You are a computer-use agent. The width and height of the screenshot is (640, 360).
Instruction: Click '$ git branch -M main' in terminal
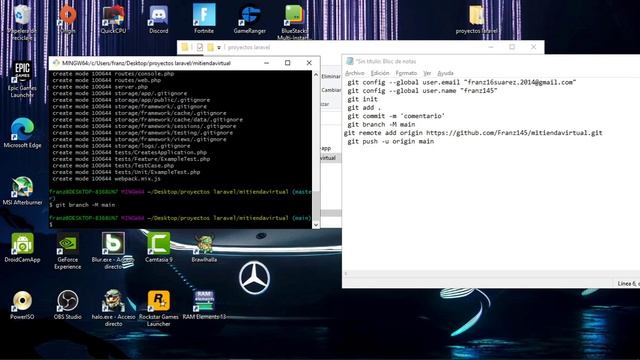(82, 205)
